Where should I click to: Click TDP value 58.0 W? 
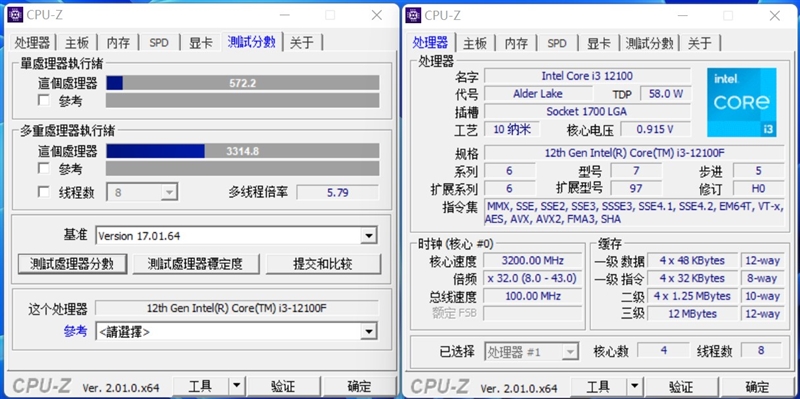click(666, 94)
